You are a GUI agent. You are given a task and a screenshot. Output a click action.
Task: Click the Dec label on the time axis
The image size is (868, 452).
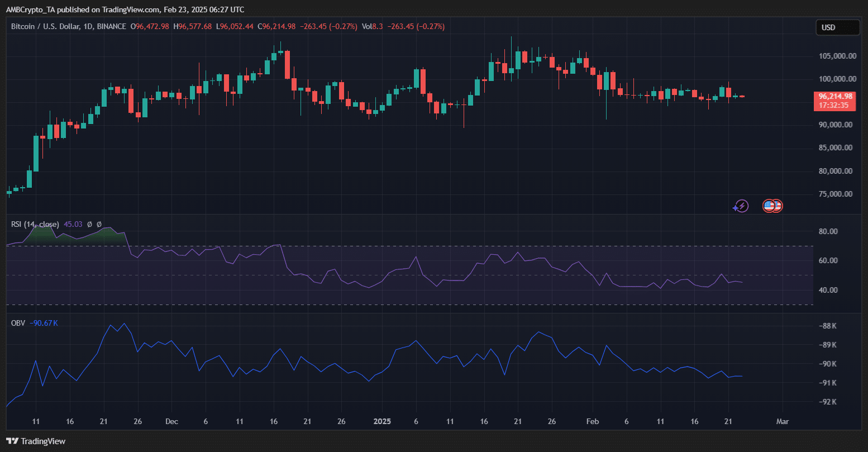172,421
